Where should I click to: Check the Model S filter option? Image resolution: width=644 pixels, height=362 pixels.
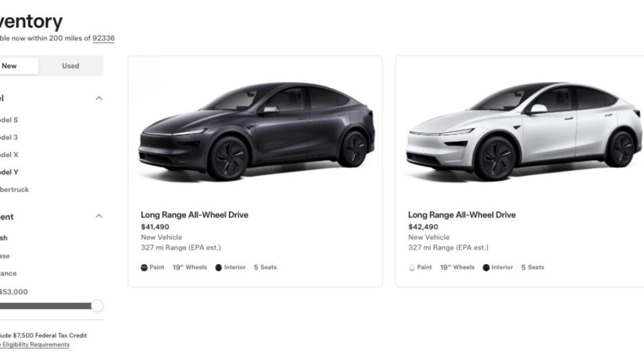click(x=9, y=120)
